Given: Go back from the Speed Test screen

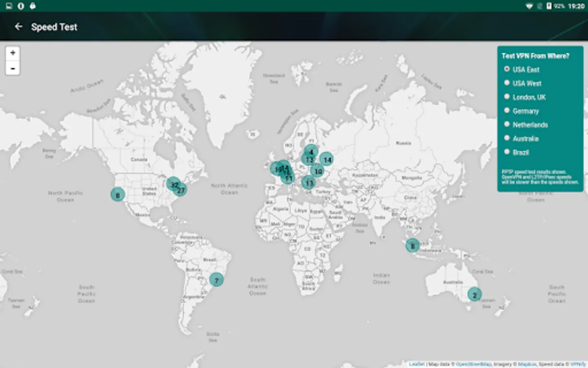Looking at the screenshot, I should [18, 27].
